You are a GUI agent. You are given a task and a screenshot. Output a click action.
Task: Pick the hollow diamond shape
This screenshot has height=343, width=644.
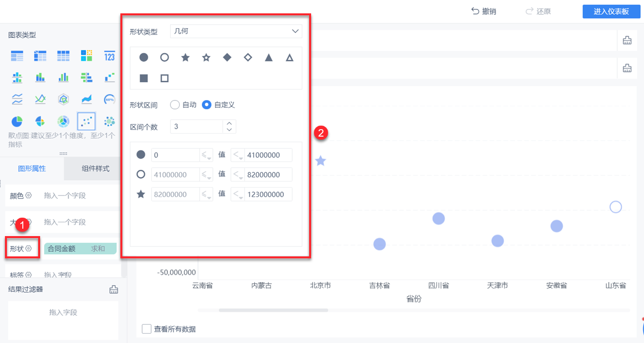(248, 57)
